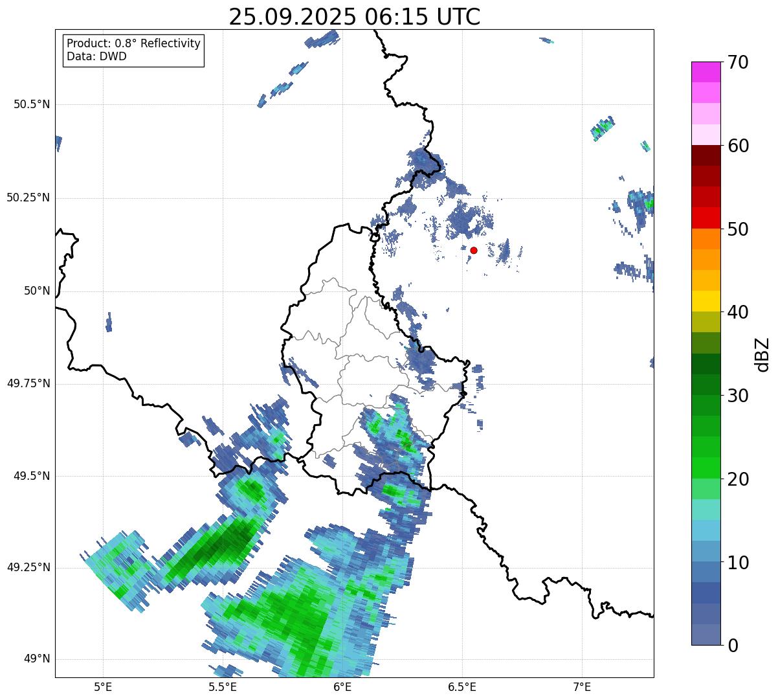Viewport: 778px width, 700px height.
Task: Click the 'Product: 0.8° Reflectivity' label
Action: 134,43
